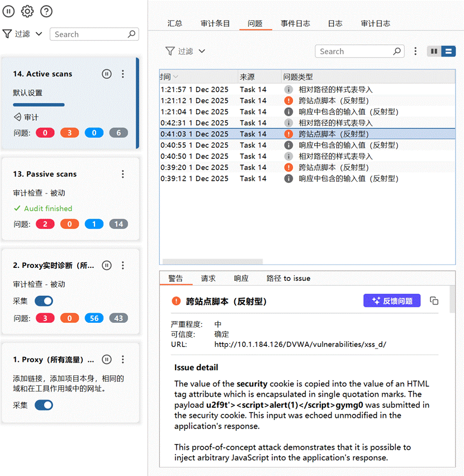The image size is (464, 476).
Task: Select the Issues tab
Action: click(255, 23)
